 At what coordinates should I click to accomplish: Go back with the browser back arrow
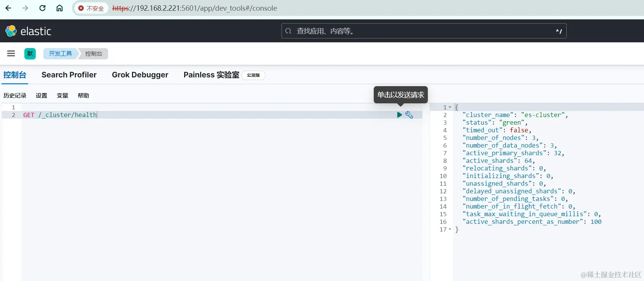point(8,8)
